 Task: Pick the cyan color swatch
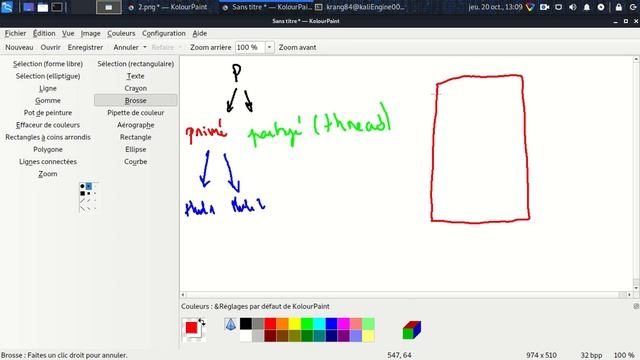coord(319,324)
